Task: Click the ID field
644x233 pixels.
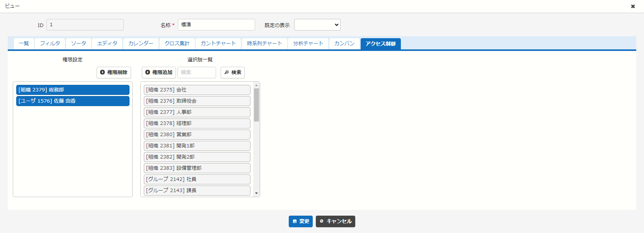Action: tap(85, 25)
